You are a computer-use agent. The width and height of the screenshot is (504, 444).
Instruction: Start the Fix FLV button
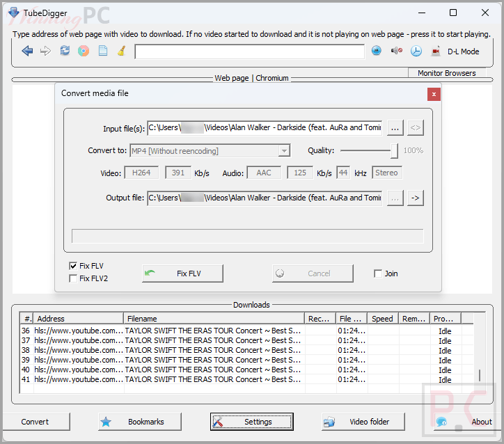[x=182, y=273]
